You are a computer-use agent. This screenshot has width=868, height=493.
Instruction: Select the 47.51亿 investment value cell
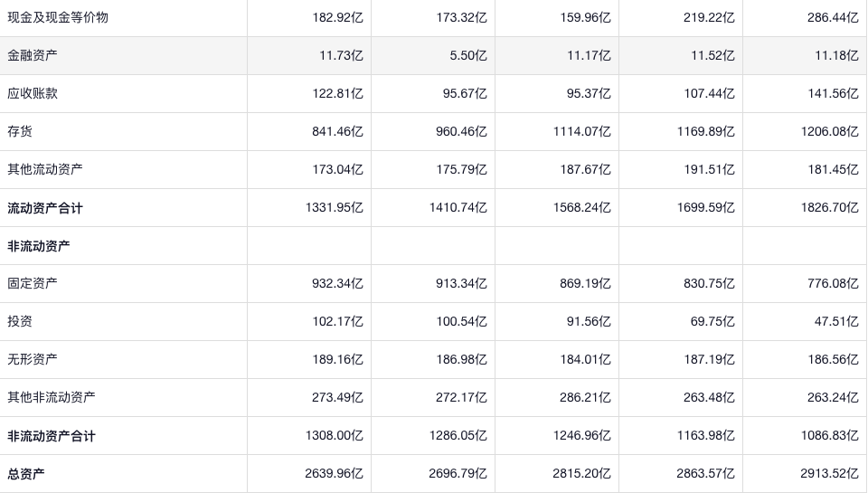click(836, 321)
